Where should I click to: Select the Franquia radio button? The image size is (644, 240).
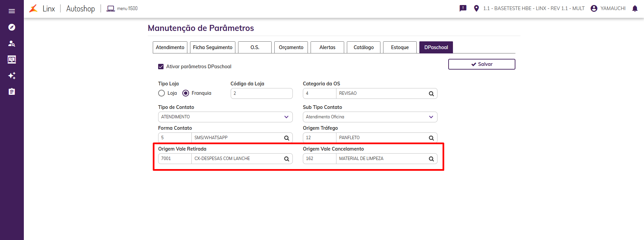[186, 93]
